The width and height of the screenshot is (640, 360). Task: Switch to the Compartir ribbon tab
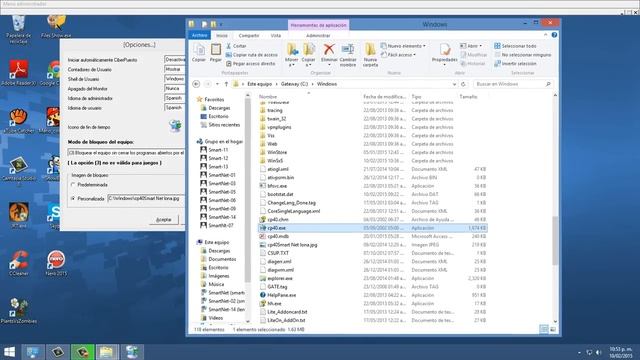[249, 36]
